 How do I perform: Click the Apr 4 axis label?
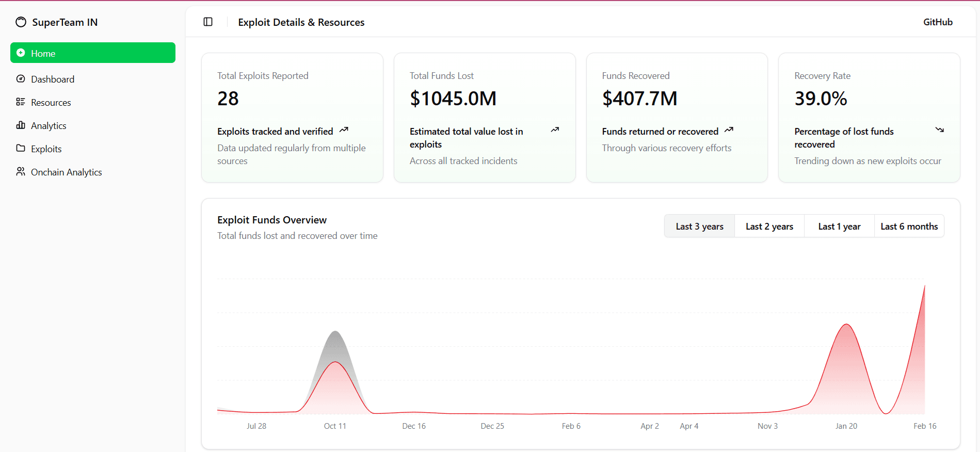click(x=689, y=426)
